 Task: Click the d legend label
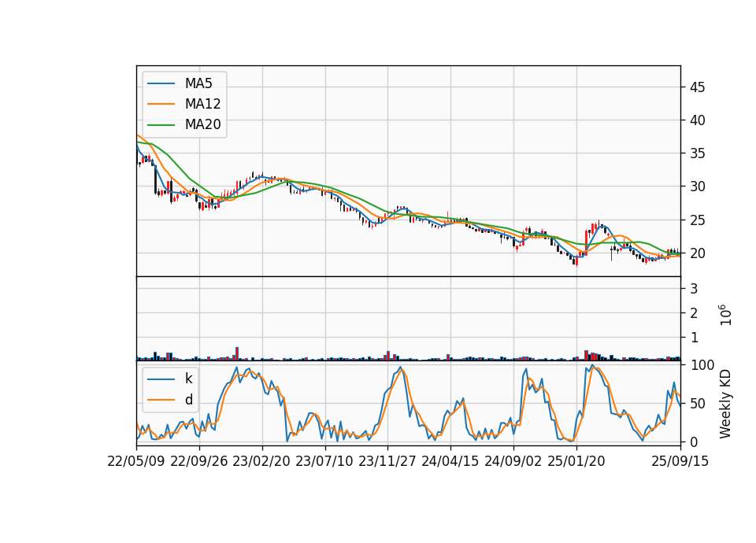pyautogui.click(x=188, y=400)
